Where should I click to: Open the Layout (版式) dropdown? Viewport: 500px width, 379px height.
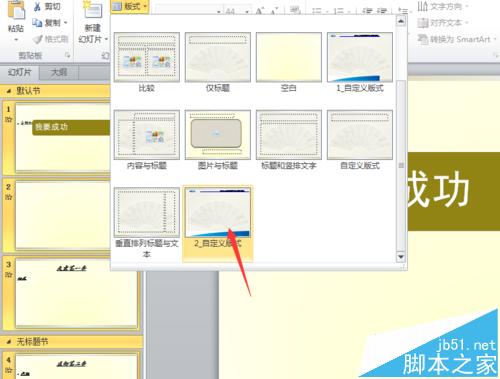[x=129, y=6]
